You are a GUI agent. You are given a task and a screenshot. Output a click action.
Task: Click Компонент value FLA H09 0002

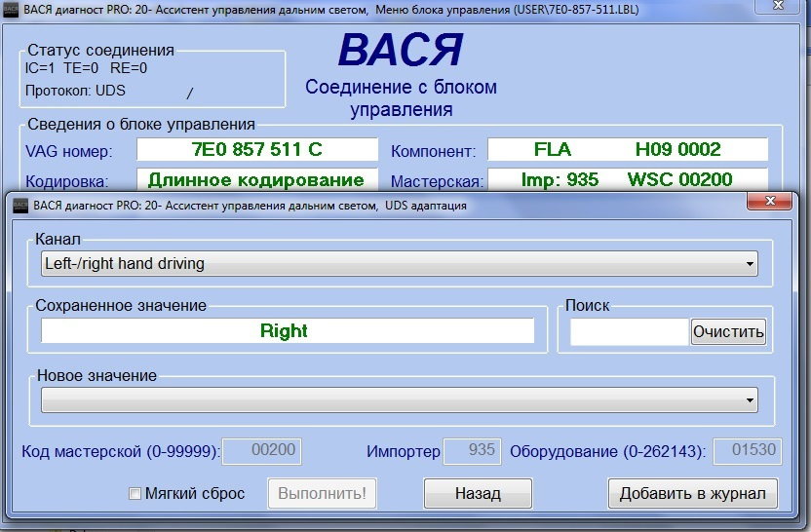(628, 149)
